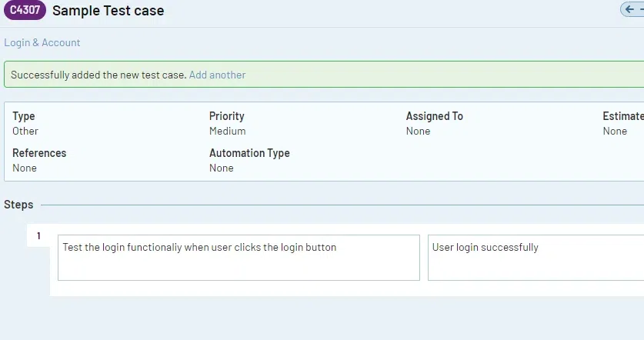The width and height of the screenshot is (644, 340).
Task: Click the C4307 case ID badge
Action: [25, 11]
